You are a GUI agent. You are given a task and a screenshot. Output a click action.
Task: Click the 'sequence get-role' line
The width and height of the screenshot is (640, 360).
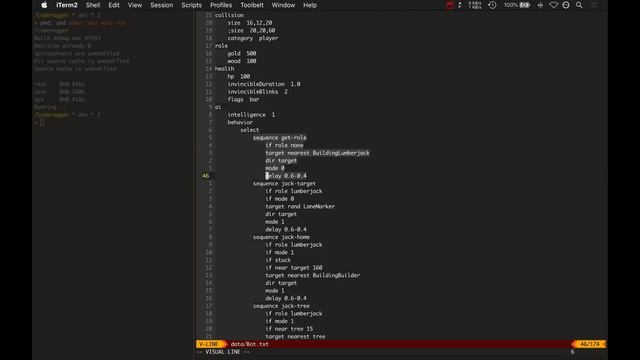(280, 138)
